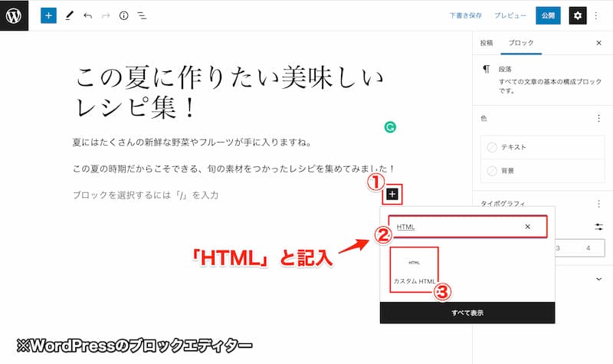The width and height of the screenshot is (613, 364).
Task: Open the typography section options menu
Action: (x=598, y=204)
